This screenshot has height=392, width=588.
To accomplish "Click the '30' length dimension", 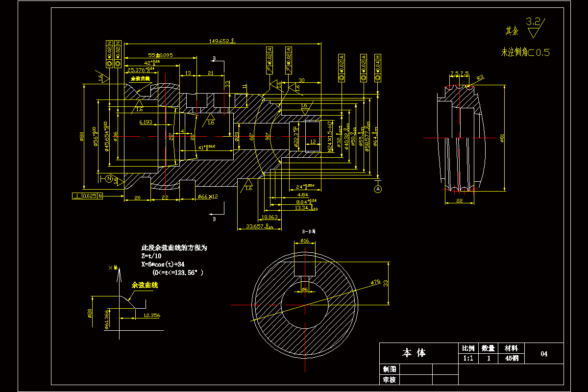I will (x=301, y=80).
